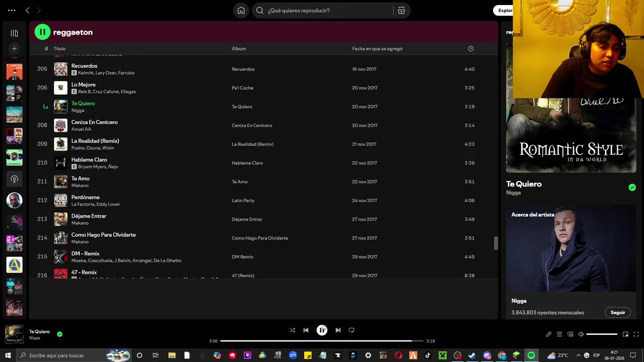
Task: Select the Lo Mejore track row
Action: click(x=263, y=88)
